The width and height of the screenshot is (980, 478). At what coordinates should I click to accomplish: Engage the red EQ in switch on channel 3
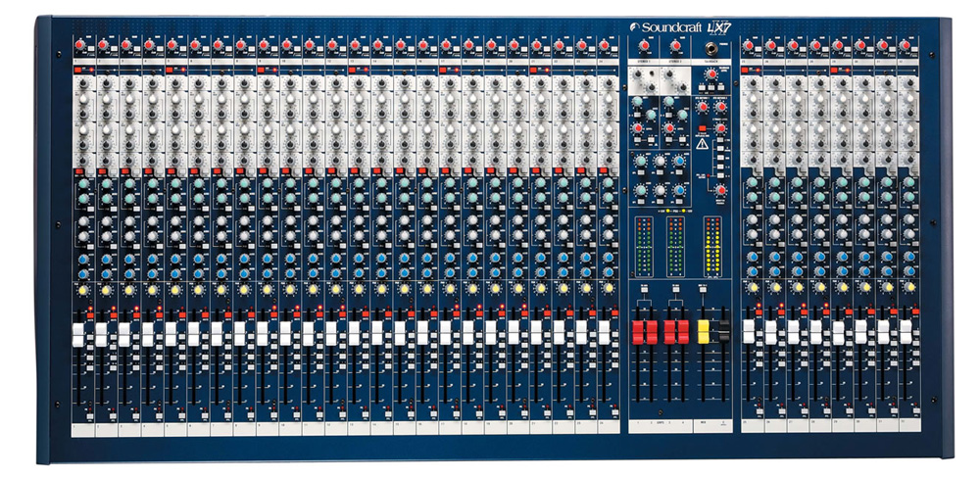[125, 170]
